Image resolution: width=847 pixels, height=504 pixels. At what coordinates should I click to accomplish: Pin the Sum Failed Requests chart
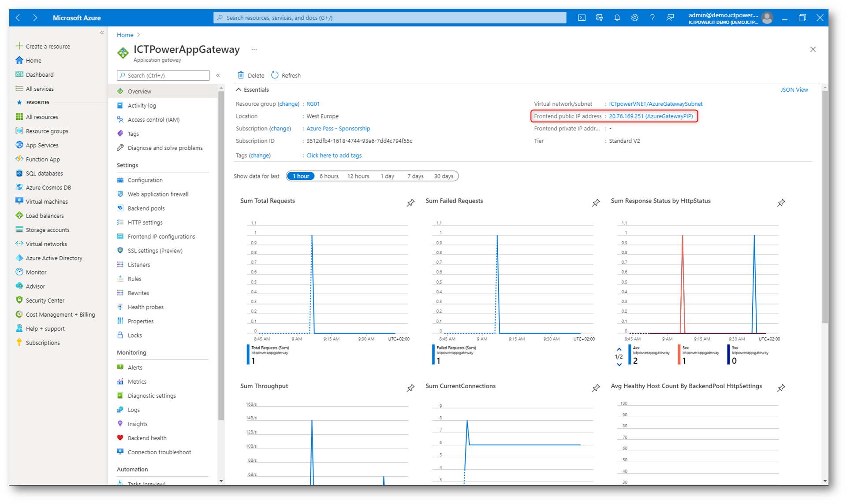coord(596,203)
